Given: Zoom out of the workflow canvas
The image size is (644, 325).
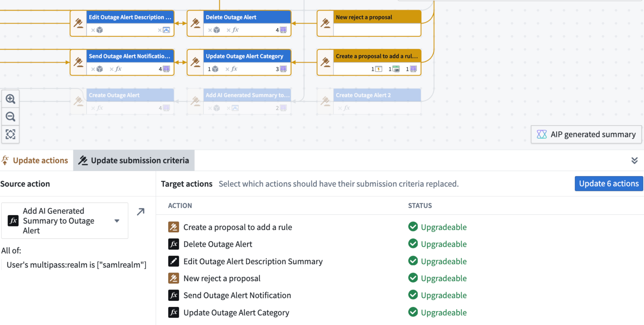Looking at the screenshot, I should click(11, 117).
